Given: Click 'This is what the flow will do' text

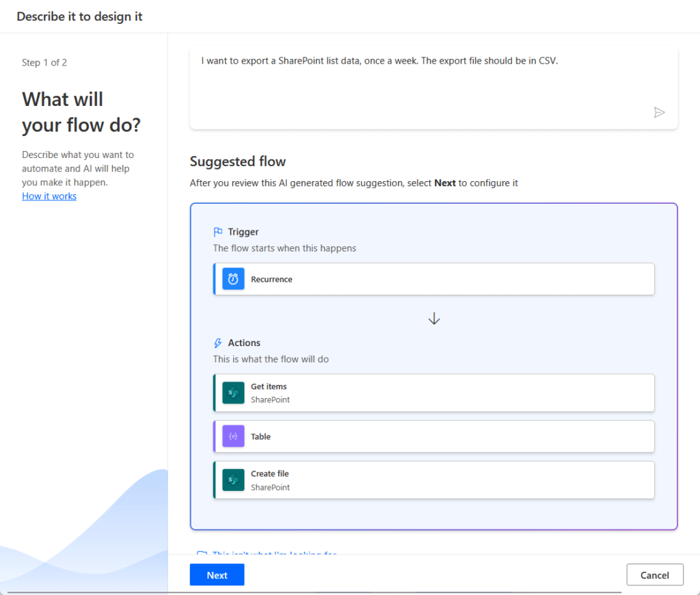Looking at the screenshot, I should click(271, 359).
